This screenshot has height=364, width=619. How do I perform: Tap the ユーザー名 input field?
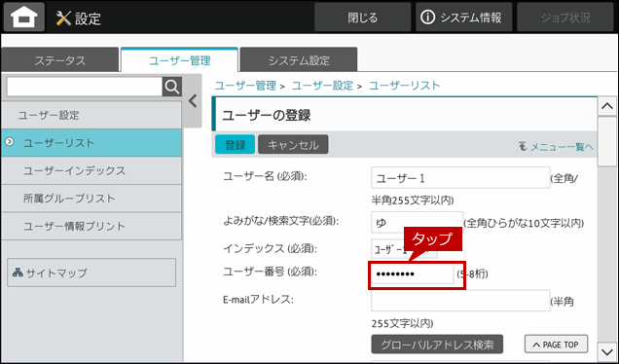(460, 178)
